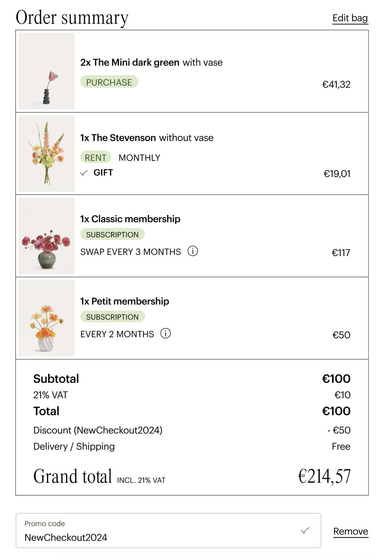
Task: Click info icon beside Every 2 Months
Action: (166, 333)
